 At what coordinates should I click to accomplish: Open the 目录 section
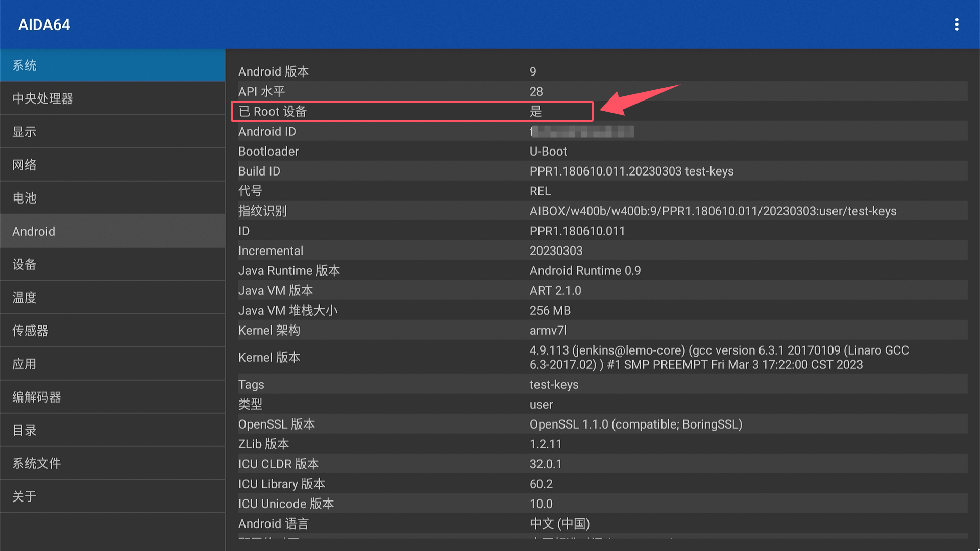pyautogui.click(x=112, y=430)
